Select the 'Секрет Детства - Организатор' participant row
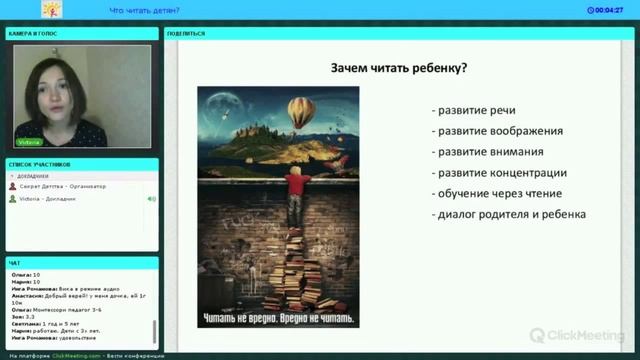Screen dimensions: 640x360 [x=82, y=187]
